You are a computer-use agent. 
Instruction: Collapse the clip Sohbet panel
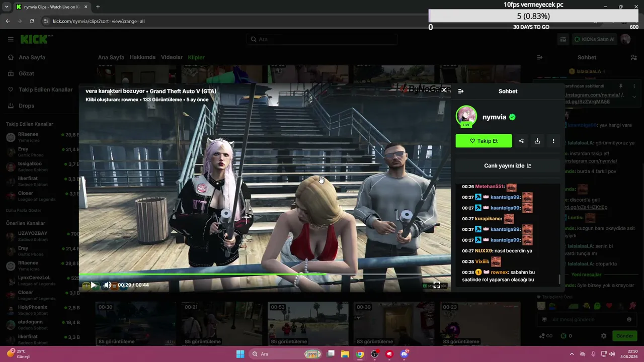pyautogui.click(x=461, y=91)
